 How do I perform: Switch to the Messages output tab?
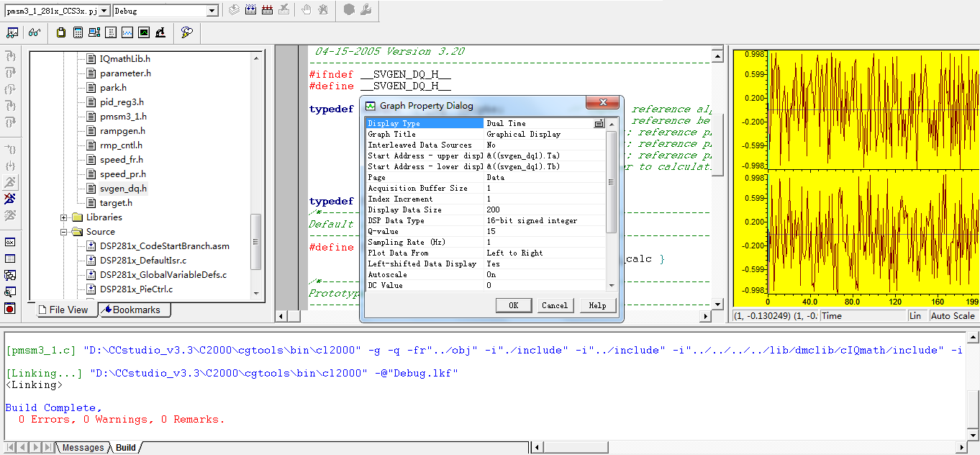[82, 448]
